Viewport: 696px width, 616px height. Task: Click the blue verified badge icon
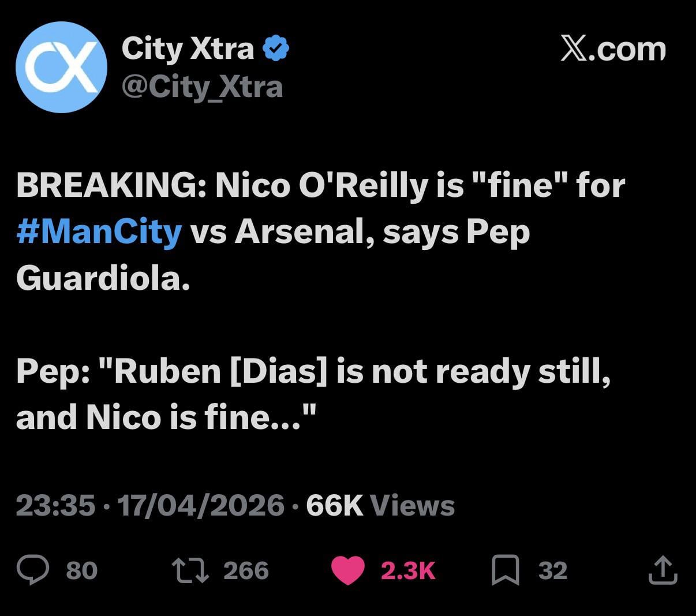(276, 48)
